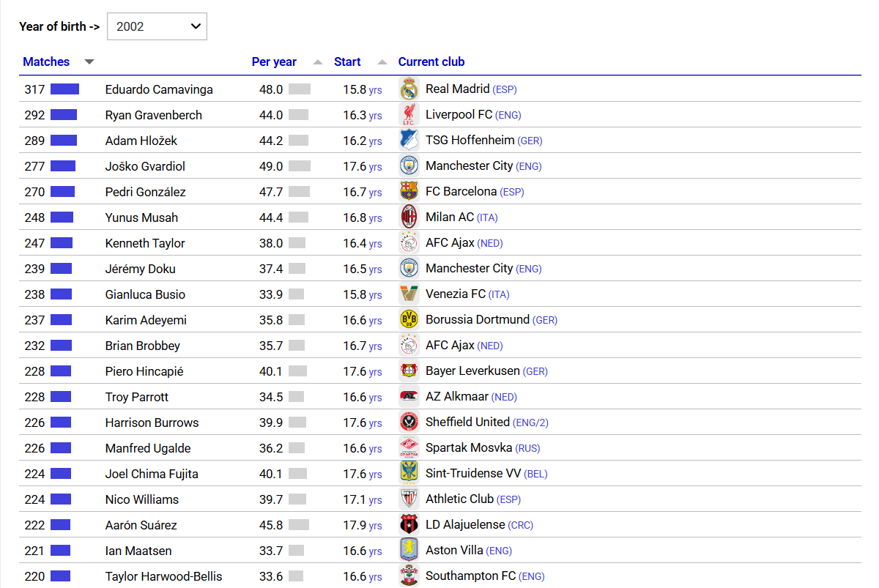Select Joško Gvardiol player name

click(x=145, y=166)
